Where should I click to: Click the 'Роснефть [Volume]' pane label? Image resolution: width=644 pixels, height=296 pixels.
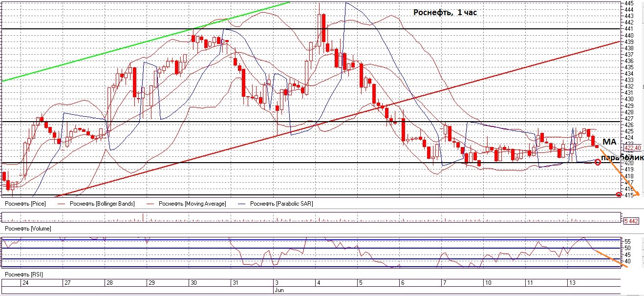(x=28, y=228)
